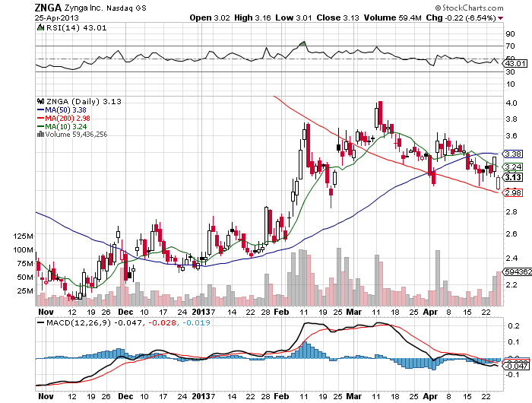Click the MACD 0.2 axis label
The image size is (532, 403).
(x=514, y=326)
